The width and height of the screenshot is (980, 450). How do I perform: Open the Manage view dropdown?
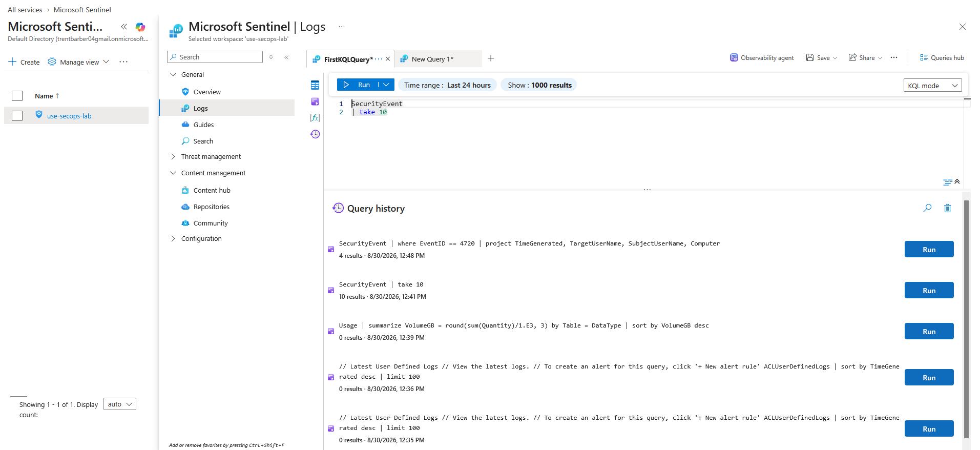tap(78, 62)
